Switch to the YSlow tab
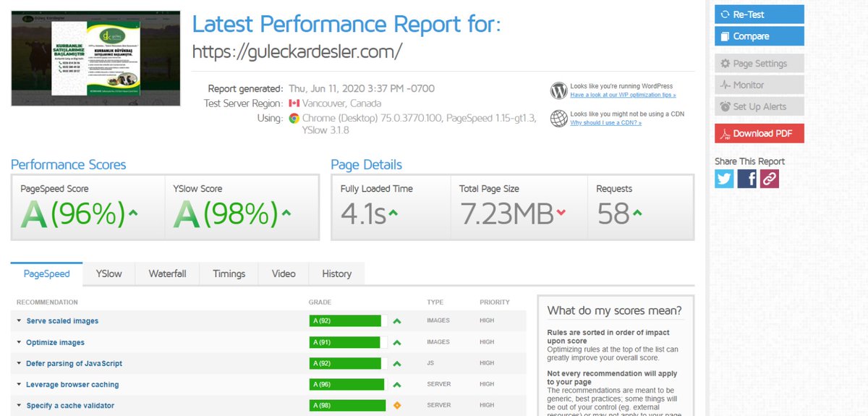Screen dimensions: 868x416 (109, 273)
